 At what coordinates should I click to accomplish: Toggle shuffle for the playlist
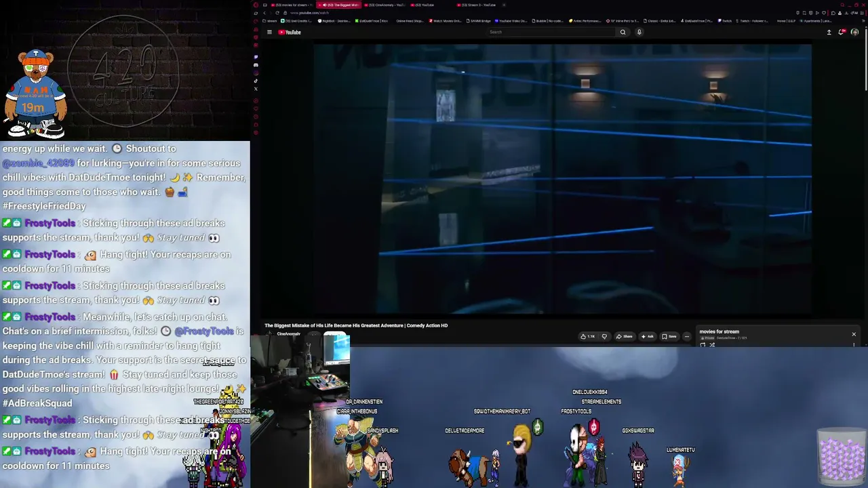(712, 344)
